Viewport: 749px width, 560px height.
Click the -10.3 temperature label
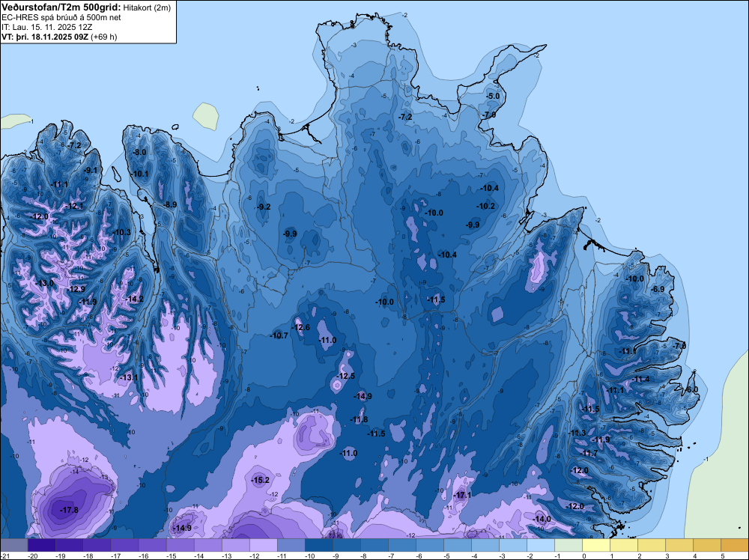121,232
